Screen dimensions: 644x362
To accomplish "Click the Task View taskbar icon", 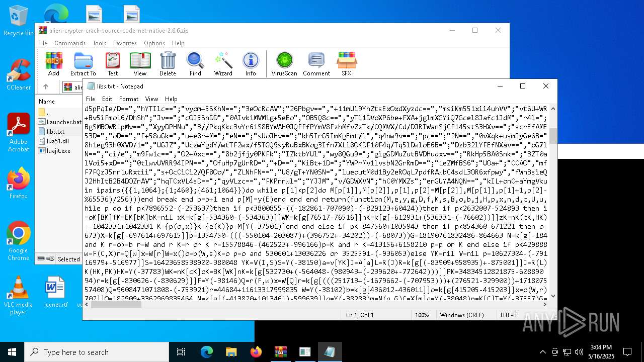I will click(181, 352).
